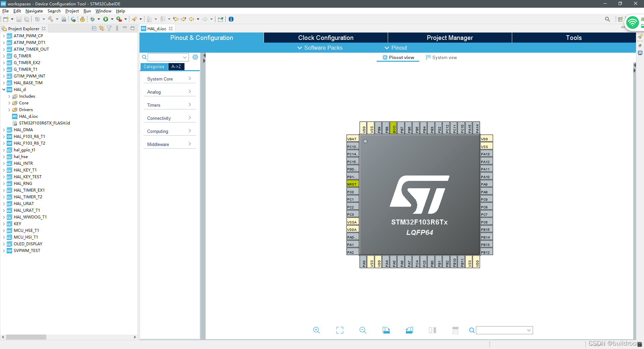This screenshot has width=644, height=349.
Task: Open Software Packs dropdown
Action: pyautogui.click(x=320, y=48)
